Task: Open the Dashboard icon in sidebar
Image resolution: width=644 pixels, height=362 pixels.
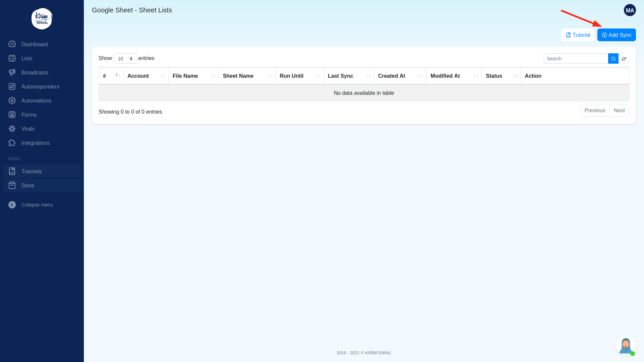Action: [12, 44]
